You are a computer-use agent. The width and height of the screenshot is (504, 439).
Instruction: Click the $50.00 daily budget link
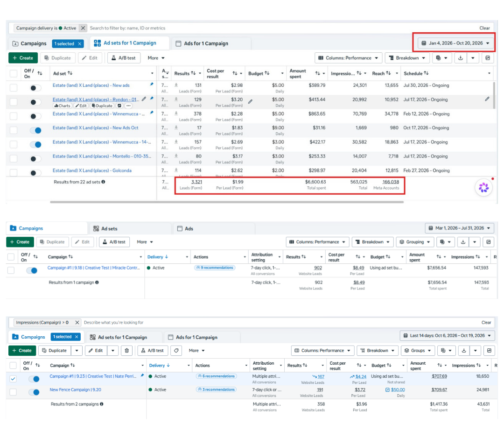click(398, 389)
